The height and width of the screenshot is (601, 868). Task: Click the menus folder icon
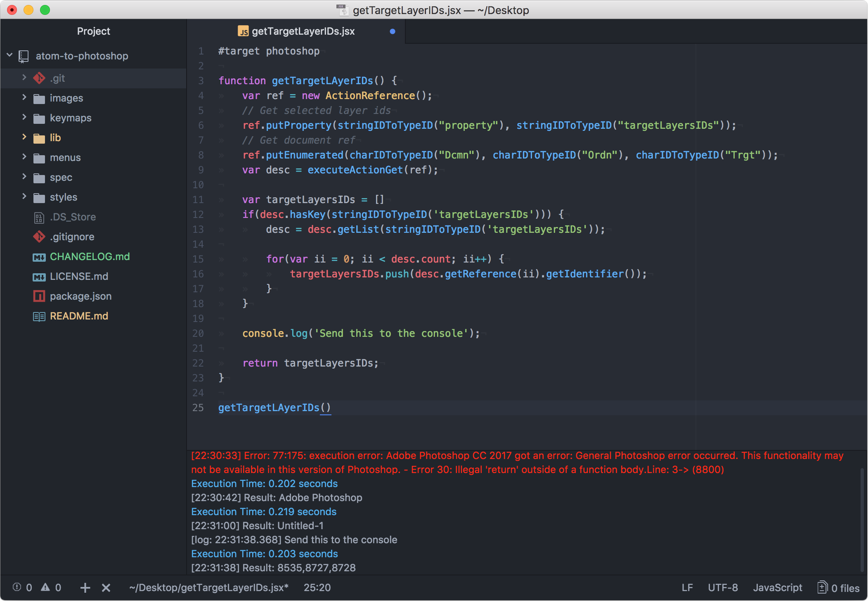39,158
